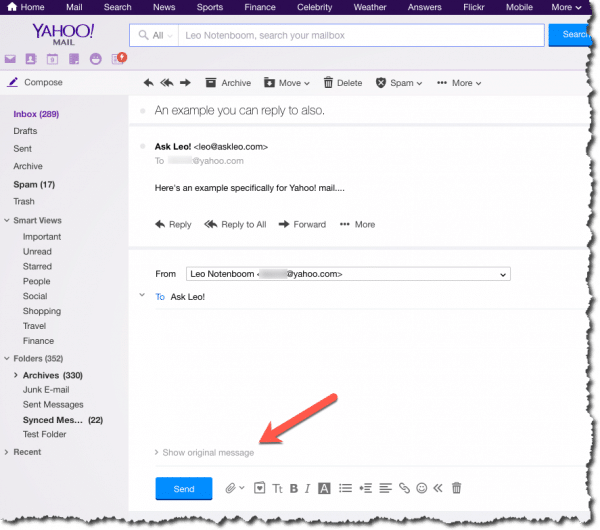The width and height of the screenshot is (600, 530).
Task: Open the Move dropdown
Action: point(287,83)
